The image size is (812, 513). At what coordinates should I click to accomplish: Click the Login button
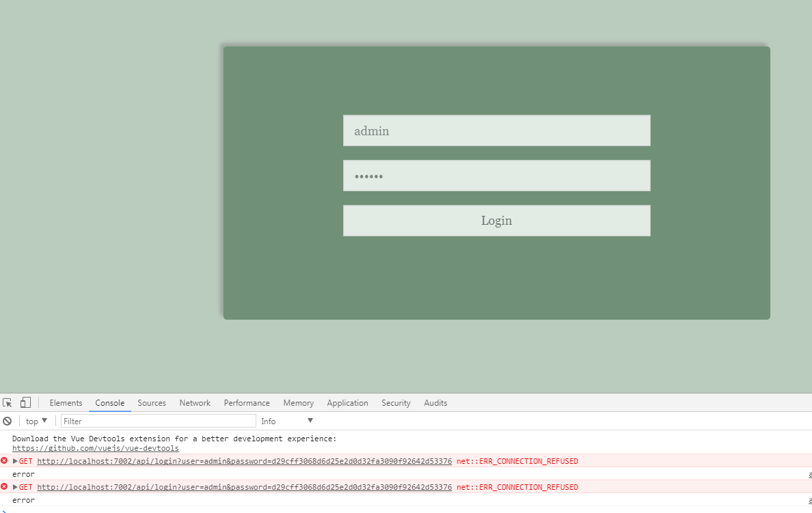point(497,221)
